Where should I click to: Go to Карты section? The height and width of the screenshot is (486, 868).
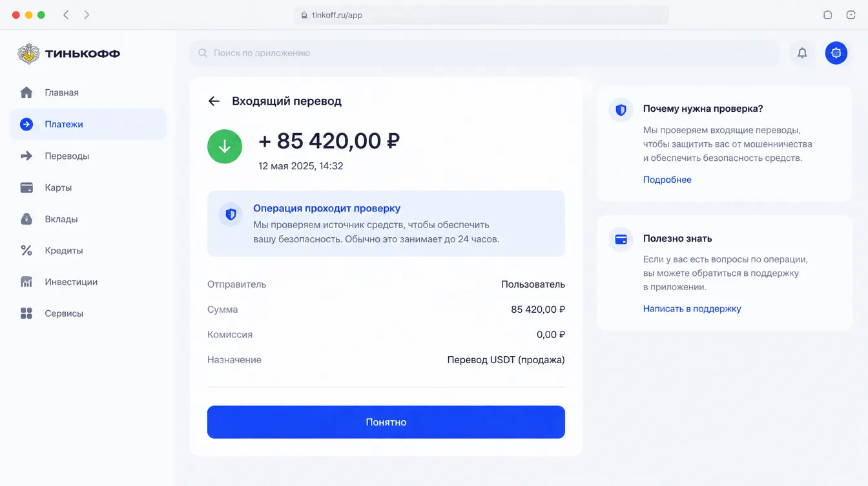coord(88,187)
